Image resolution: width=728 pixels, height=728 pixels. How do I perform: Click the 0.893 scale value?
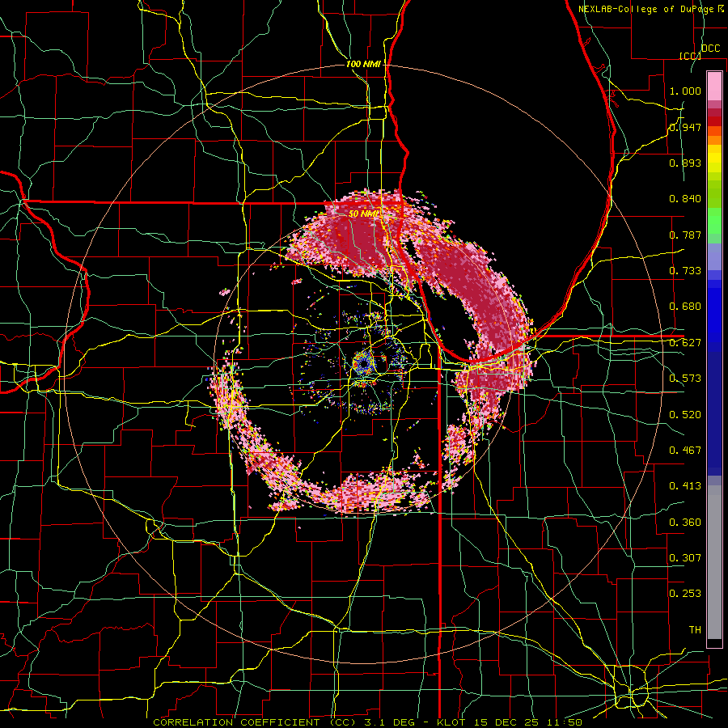pos(685,163)
